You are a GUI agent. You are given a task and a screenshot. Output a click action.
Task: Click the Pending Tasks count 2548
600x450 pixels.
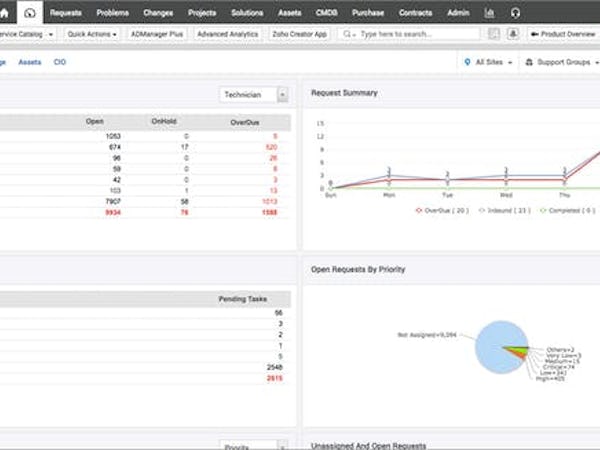(275, 367)
